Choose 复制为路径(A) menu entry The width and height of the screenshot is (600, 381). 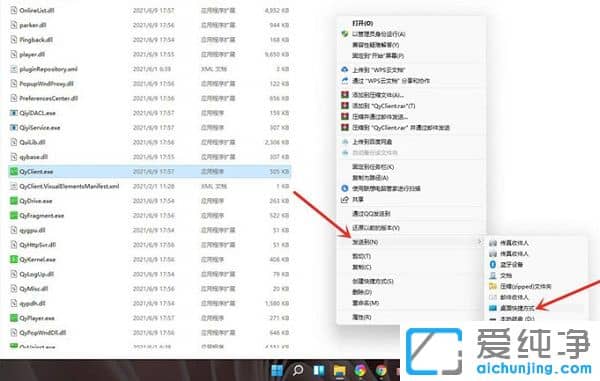click(370, 178)
